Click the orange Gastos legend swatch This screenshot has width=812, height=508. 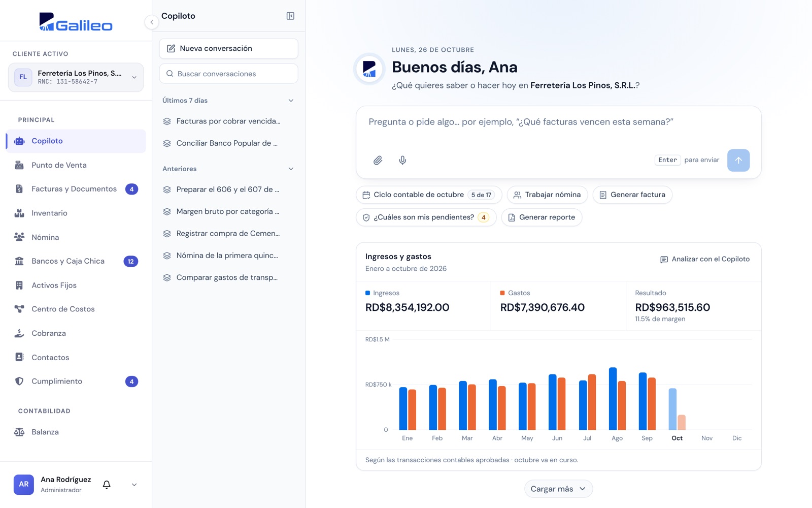pyautogui.click(x=502, y=293)
